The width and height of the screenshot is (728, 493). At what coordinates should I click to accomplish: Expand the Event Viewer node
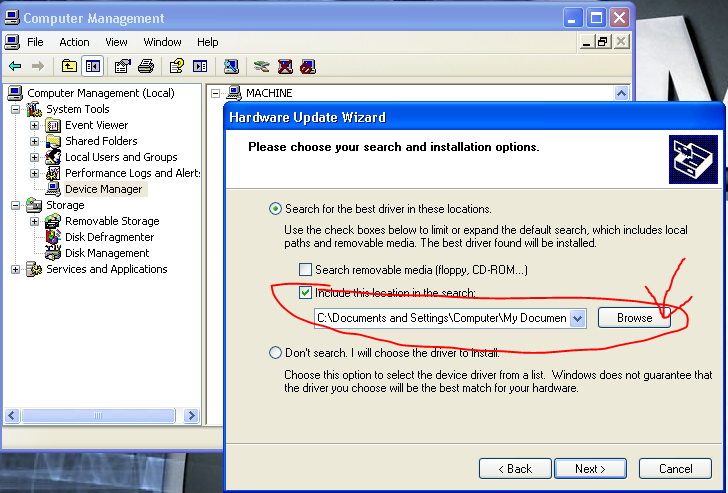pos(34,125)
